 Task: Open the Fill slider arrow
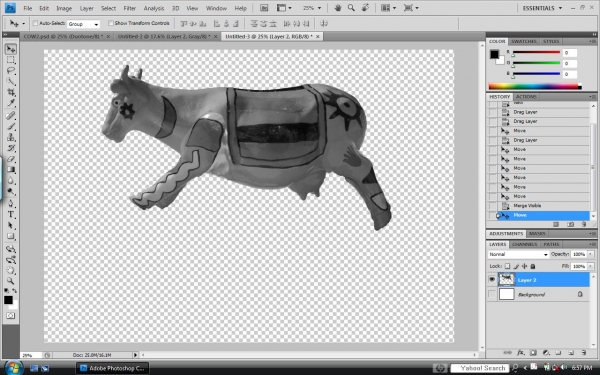point(591,266)
